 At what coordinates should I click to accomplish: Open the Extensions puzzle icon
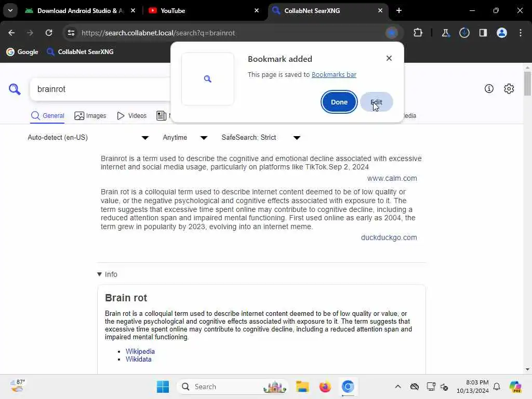(418, 33)
